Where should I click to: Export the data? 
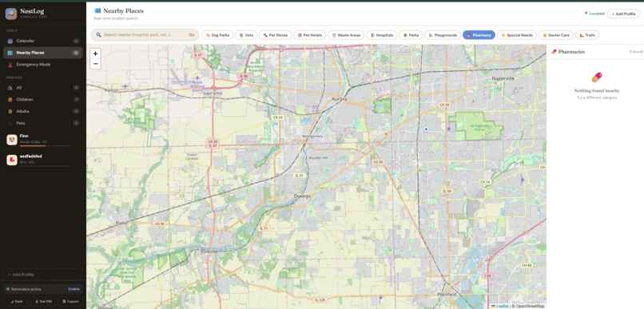pos(70,301)
